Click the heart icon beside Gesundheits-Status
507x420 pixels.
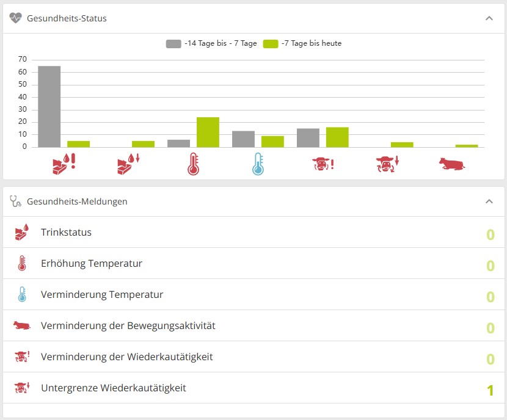click(15, 18)
